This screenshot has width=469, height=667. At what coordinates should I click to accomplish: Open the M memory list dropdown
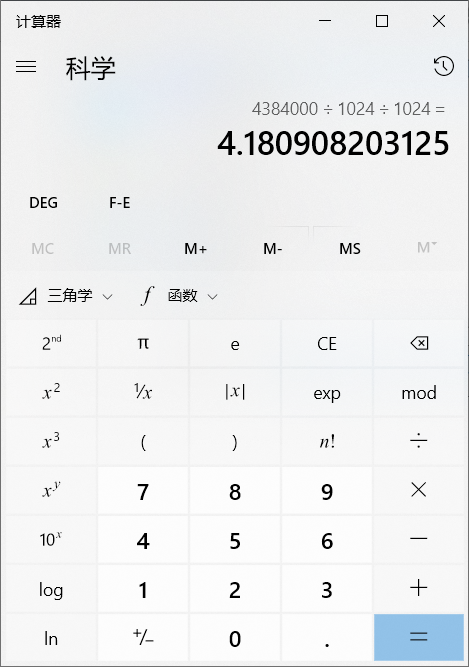[426, 248]
